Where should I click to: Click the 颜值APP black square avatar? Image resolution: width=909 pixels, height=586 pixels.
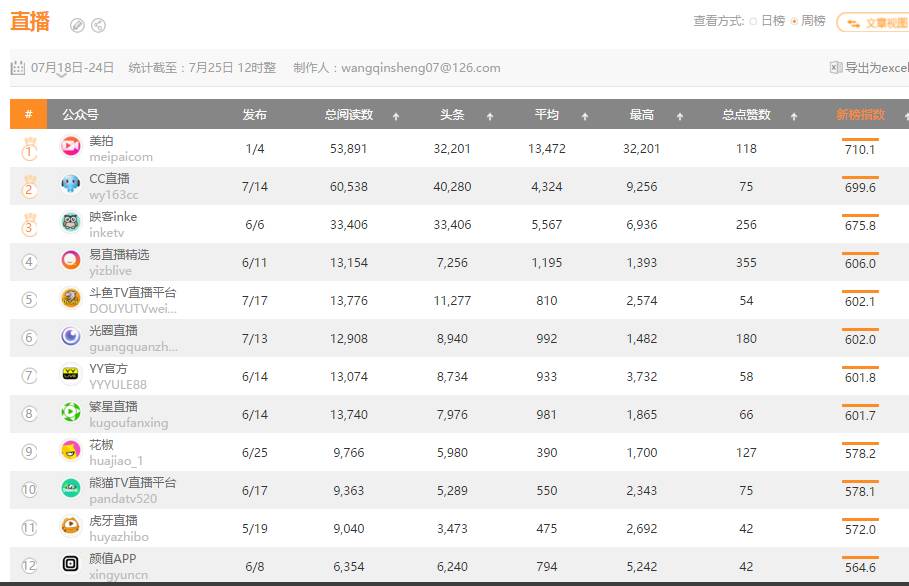click(x=71, y=563)
